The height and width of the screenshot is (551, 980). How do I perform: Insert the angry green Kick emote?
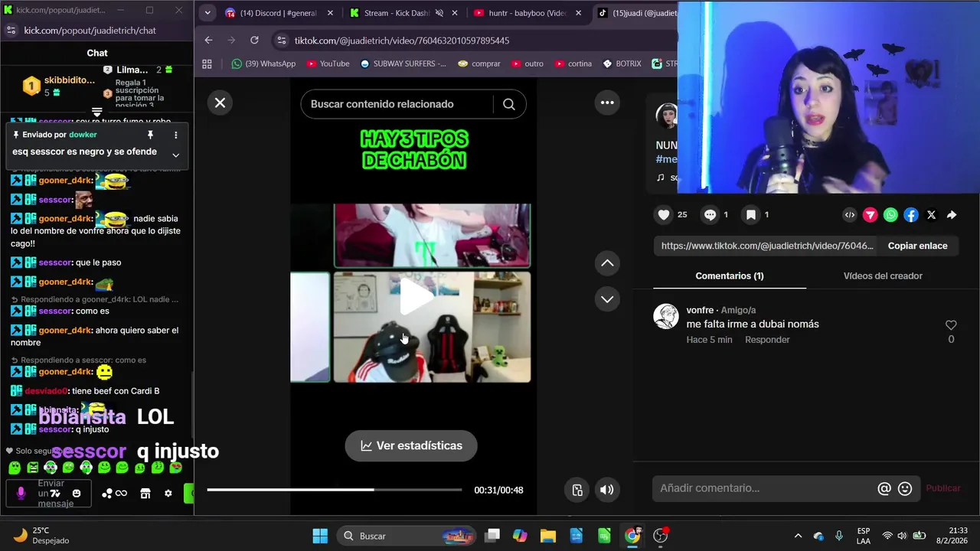33,468
